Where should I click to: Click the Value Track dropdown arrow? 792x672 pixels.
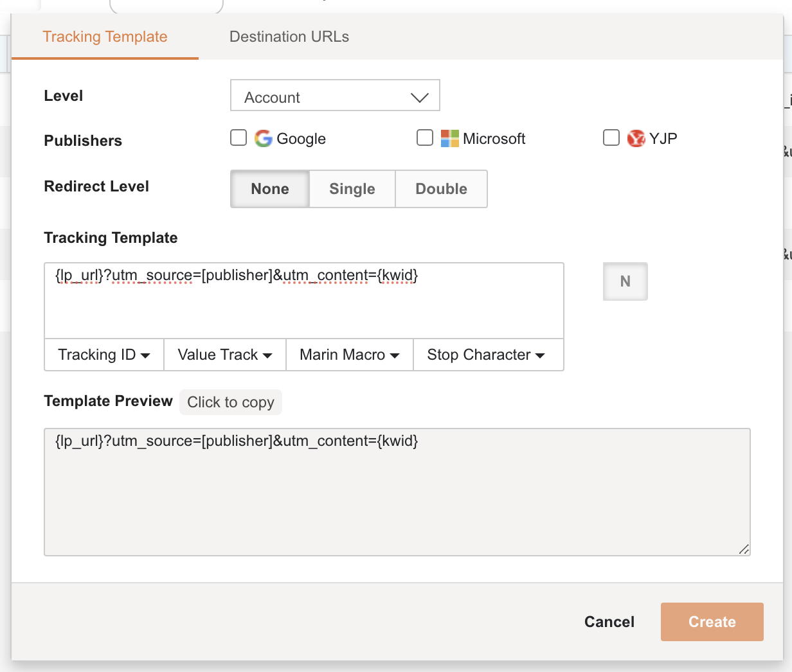(268, 355)
